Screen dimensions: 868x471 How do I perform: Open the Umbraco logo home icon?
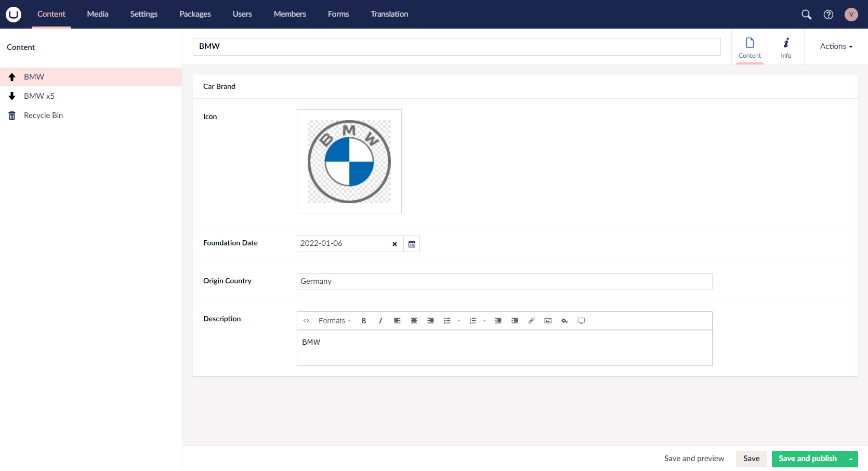click(14, 14)
